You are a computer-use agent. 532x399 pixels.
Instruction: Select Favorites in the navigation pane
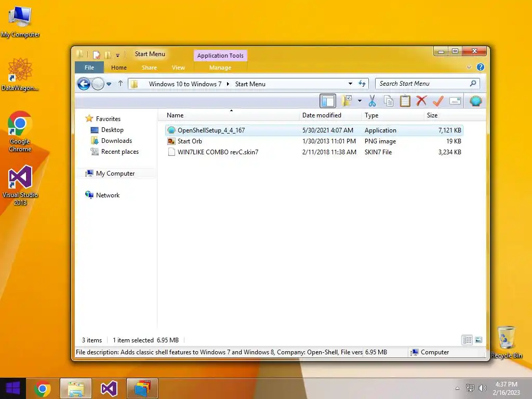point(108,119)
